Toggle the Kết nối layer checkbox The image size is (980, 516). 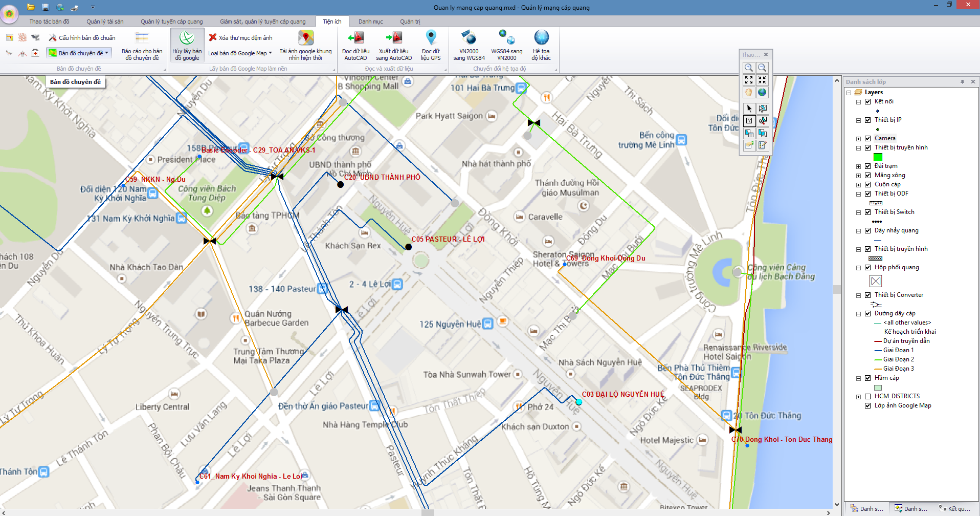(867, 101)
